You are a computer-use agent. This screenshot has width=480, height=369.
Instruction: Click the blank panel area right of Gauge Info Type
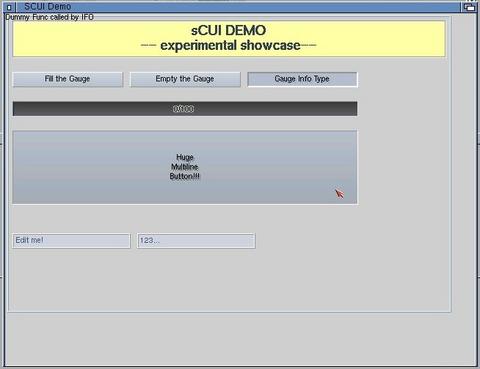[403, 79]
